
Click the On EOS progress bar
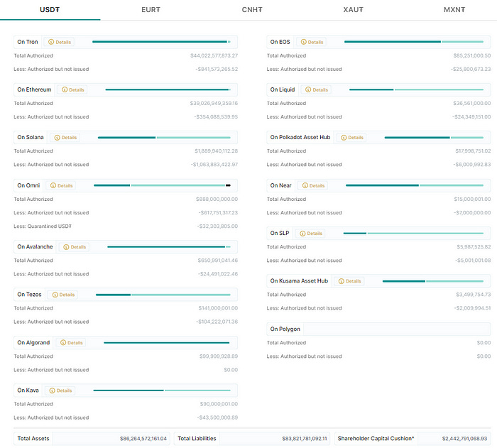(414, 42)
